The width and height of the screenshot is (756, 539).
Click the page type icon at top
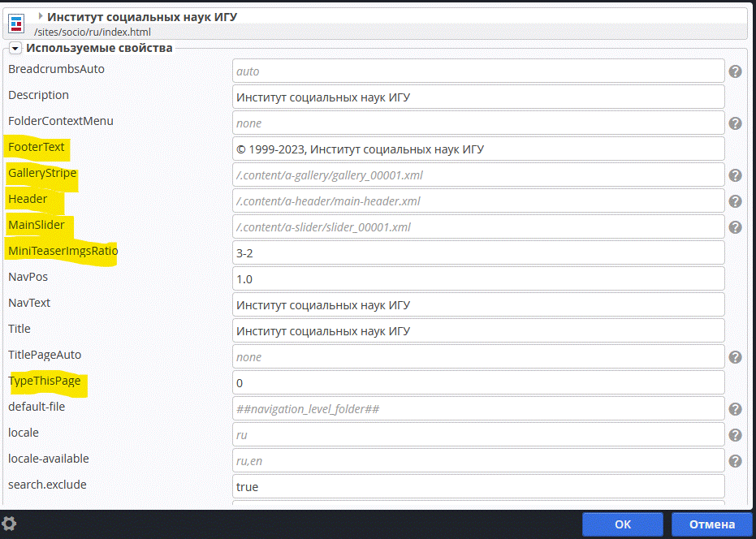coord(16,22)
